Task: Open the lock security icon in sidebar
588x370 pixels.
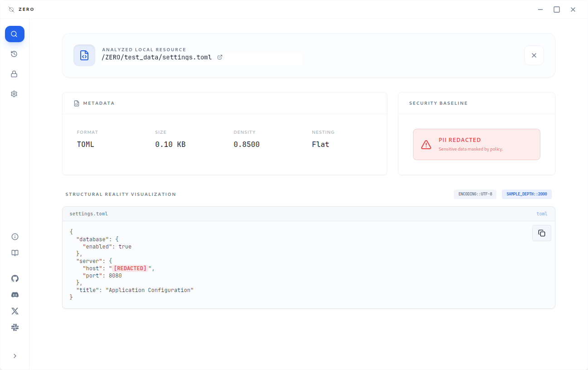Action: pyautogui.click(x=15, y=74)
